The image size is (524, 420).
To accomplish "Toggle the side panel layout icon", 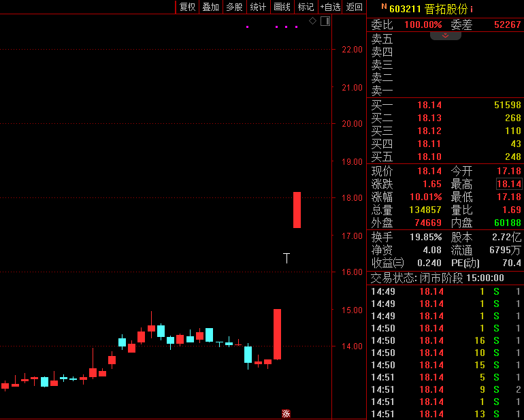I will coord(325,21).
